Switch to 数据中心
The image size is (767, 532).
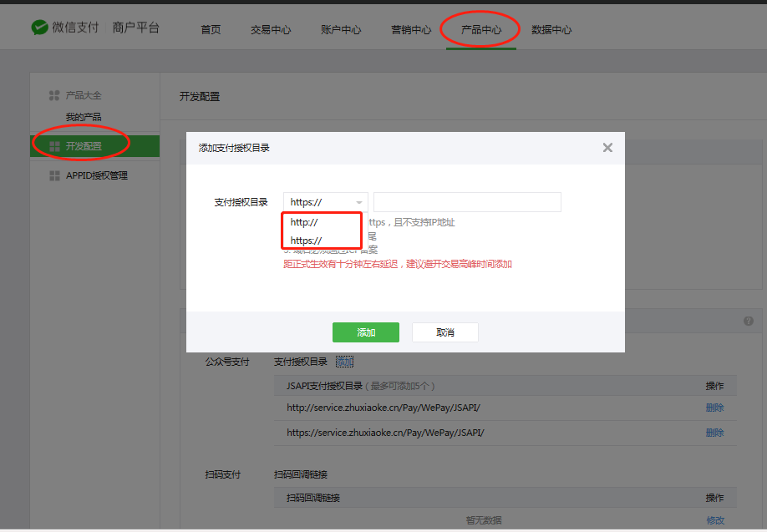pos(551,28)
